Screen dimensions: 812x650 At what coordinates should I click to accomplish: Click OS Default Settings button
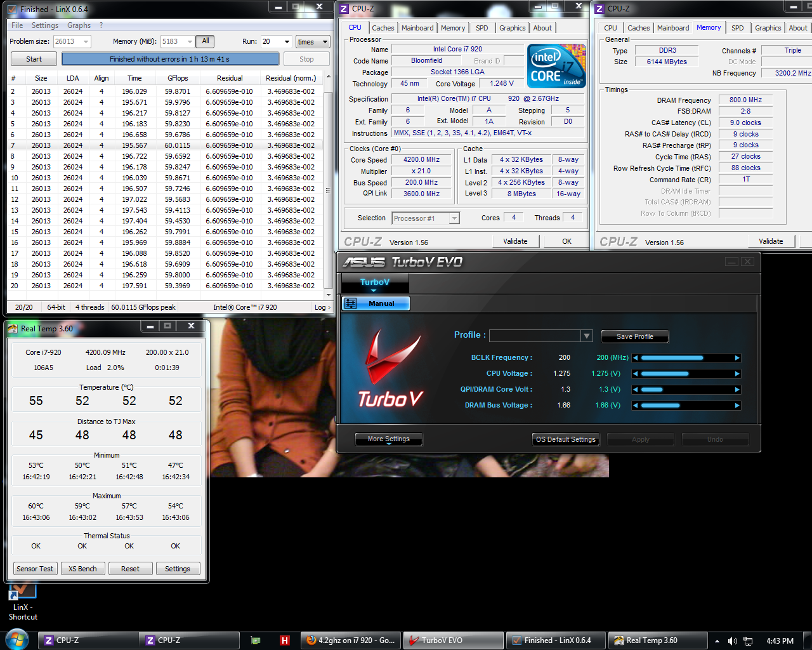pos(565,439)
